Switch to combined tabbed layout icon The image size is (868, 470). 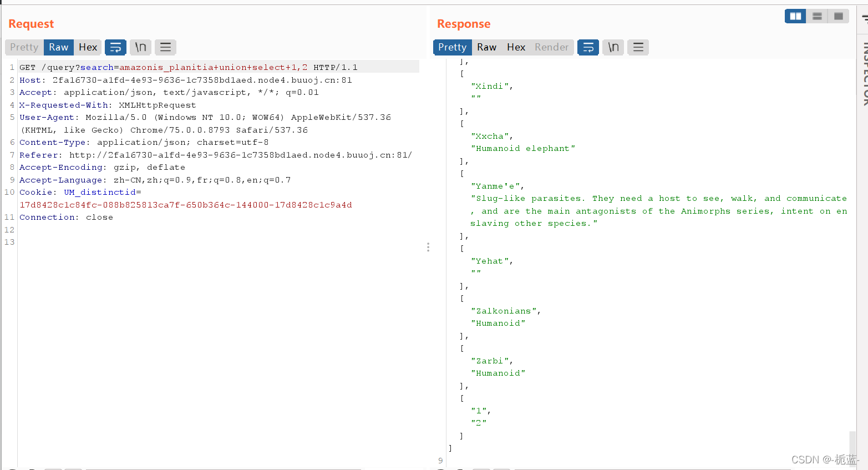[838, 16]
